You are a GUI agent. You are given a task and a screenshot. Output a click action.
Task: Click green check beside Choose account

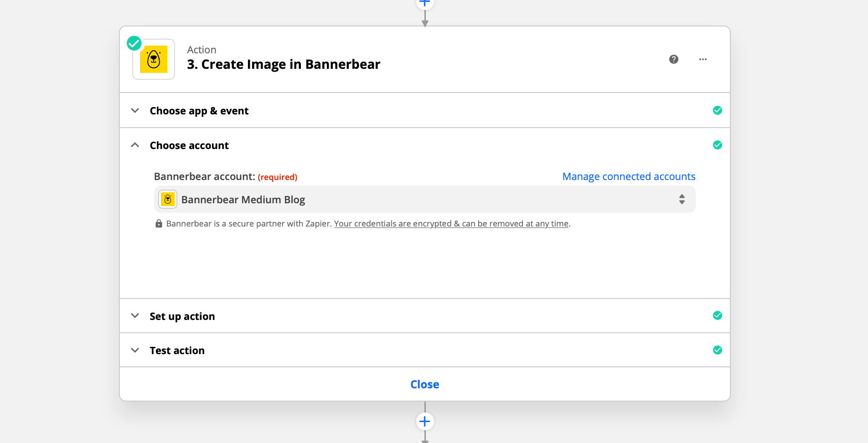[717, 145]
